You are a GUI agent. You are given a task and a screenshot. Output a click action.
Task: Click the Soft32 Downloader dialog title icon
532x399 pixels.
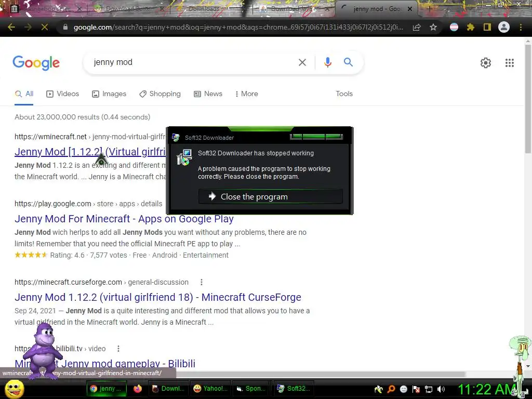tap(176, 137)
